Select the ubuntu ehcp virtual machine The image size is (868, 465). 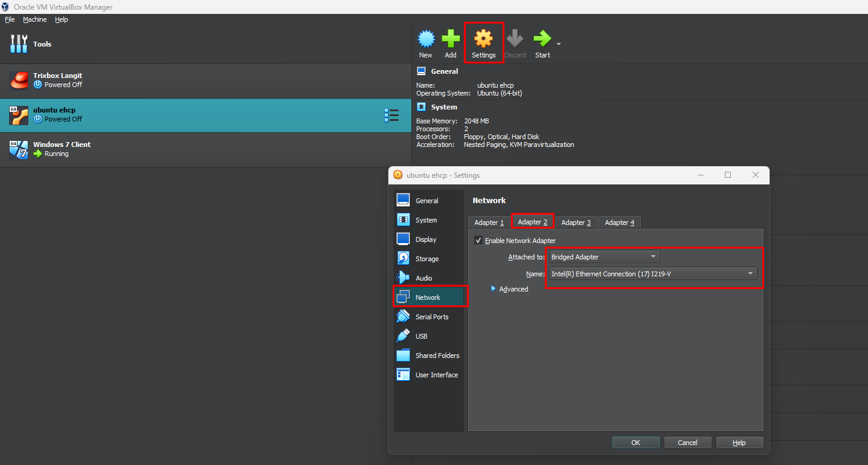click(205, 115)
